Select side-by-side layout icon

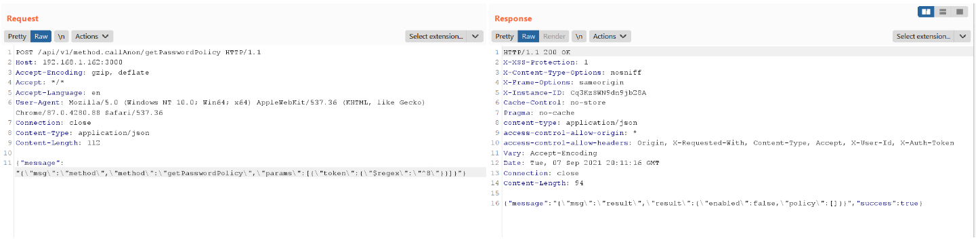tap(926, 12)
